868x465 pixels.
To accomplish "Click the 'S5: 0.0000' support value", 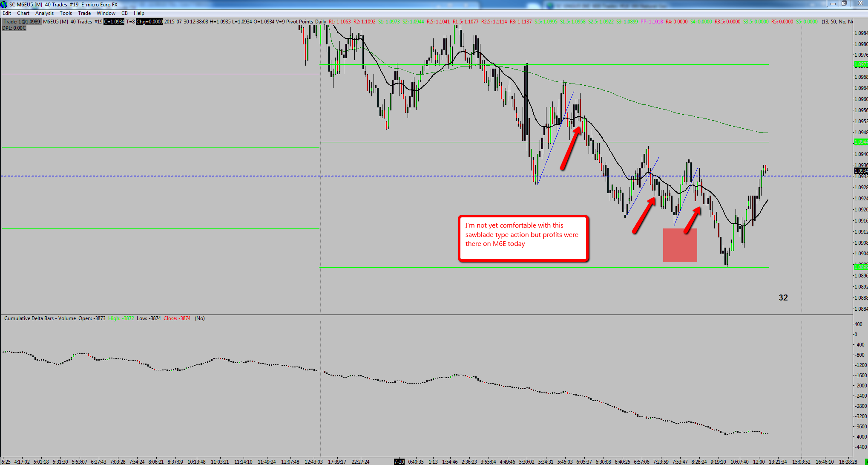I will click(x=807, y=22).
